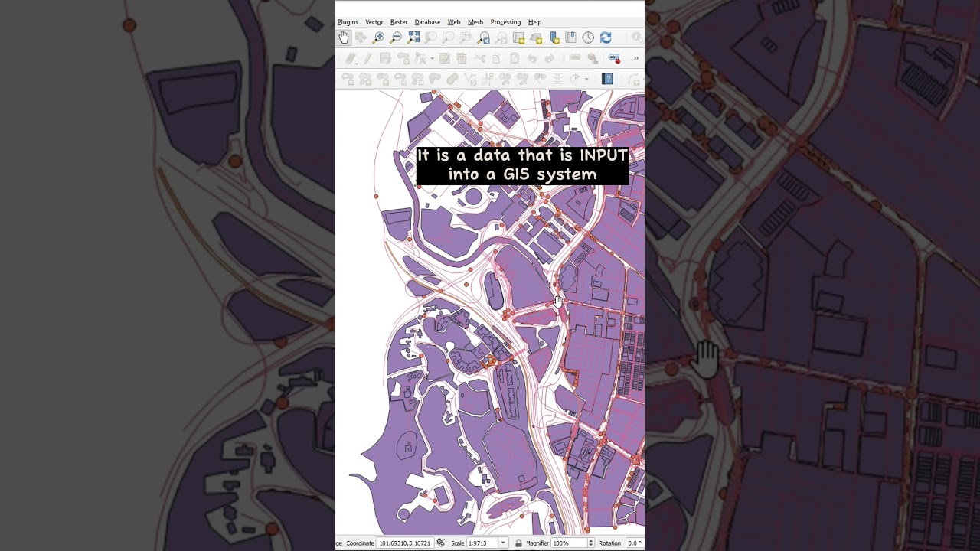Click the Undo arrow icon

(x=532, y=58)
